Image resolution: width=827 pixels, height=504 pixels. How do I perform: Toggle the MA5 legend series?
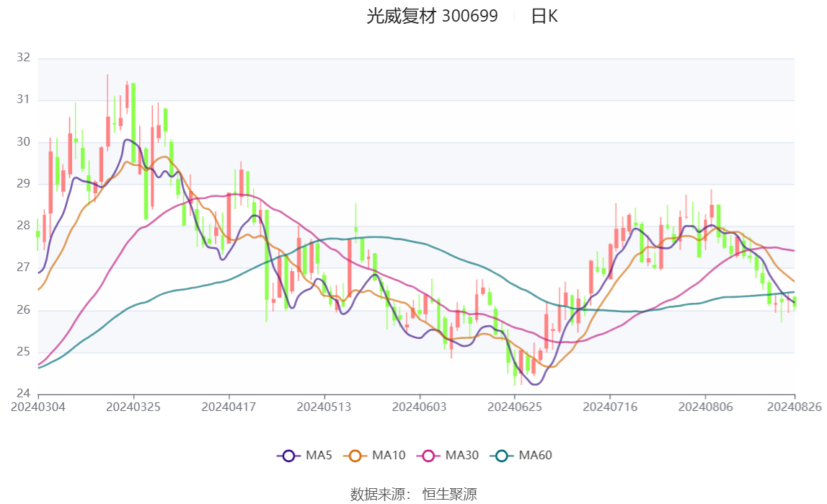point(304,456)
